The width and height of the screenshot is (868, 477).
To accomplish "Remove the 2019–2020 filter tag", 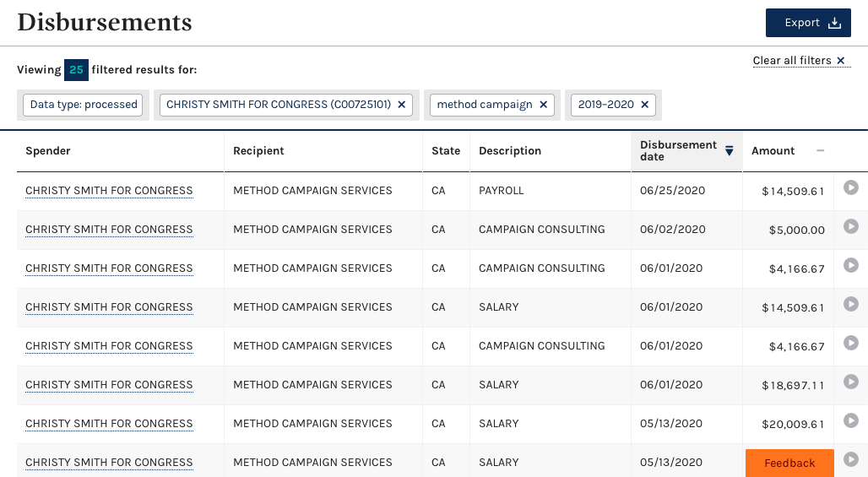I will pyautogui.click(x=644, y=105).
